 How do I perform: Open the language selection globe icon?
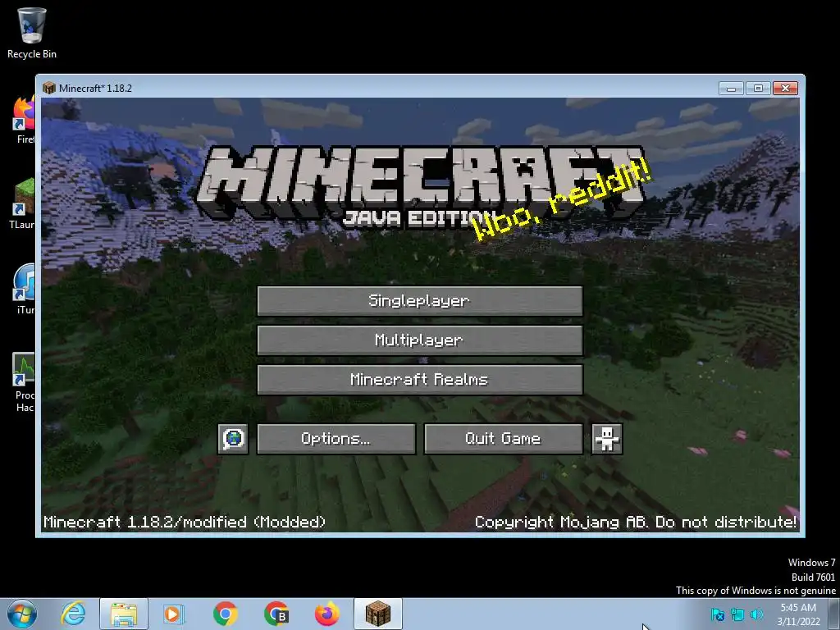[x=233, y=439]
